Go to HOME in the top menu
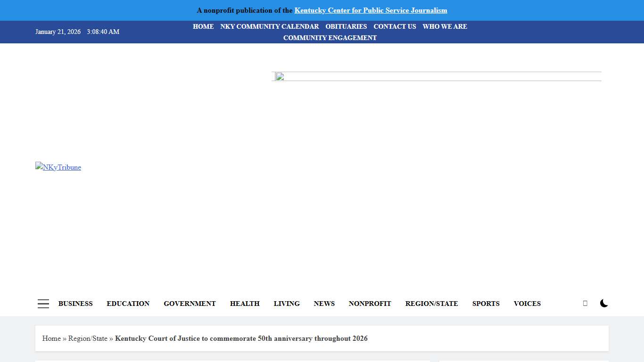Image resolution: width=644 pixels, height=362 pixels. pos(203,26)
